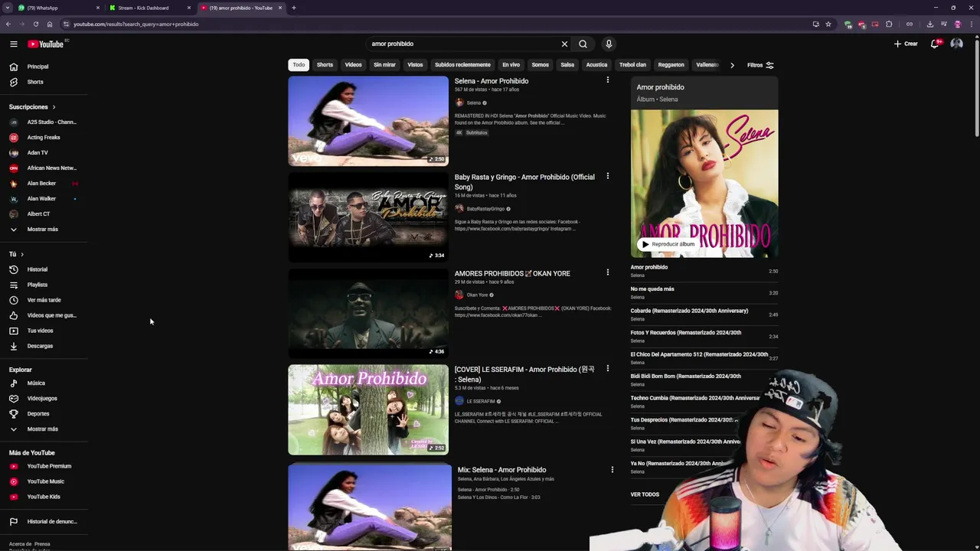Image resolution: width=980 pixels, height=551 pixels.
Task: Switch to the Kick Dashboard browser tab
Action: pyautogui.click(x=150, y=8)
